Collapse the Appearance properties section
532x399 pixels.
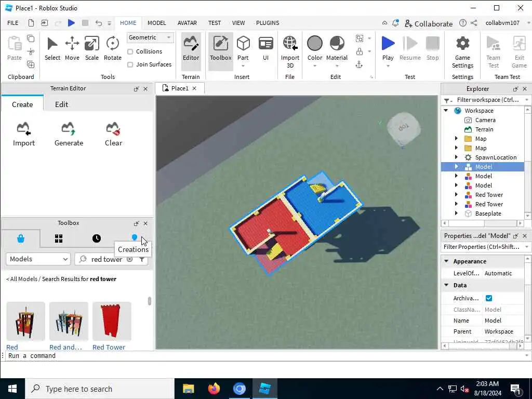[446, 261]
